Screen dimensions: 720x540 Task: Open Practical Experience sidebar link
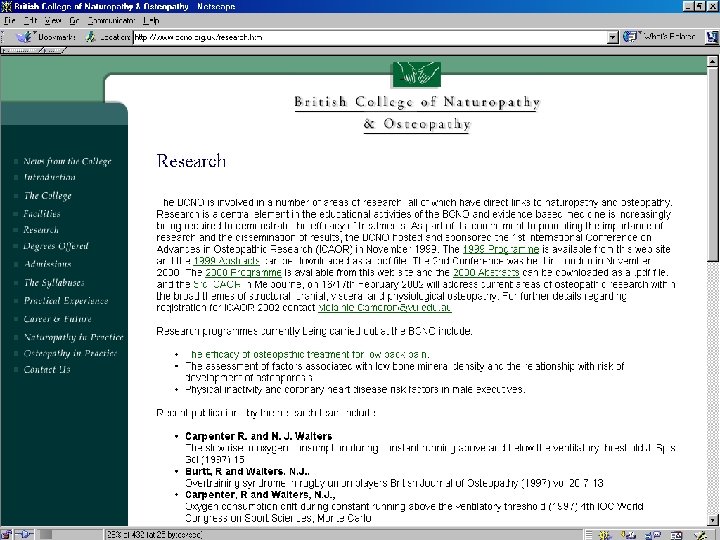(66, 301)
